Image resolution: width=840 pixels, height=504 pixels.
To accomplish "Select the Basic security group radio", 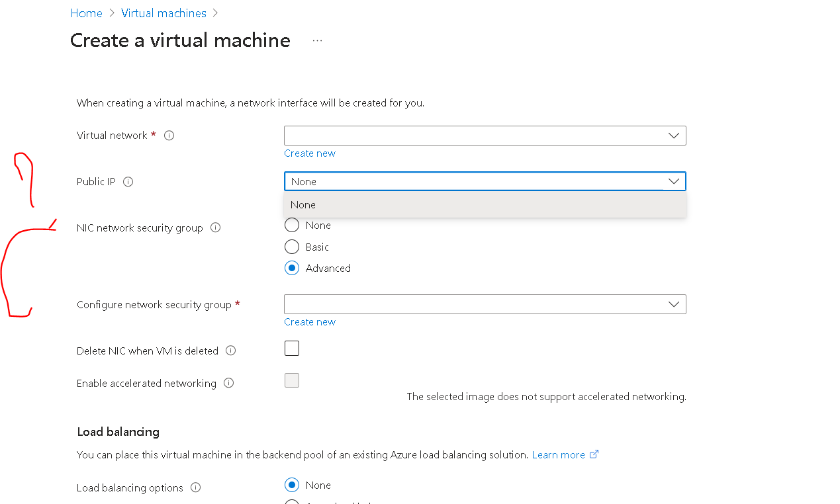I will point(292,247).
